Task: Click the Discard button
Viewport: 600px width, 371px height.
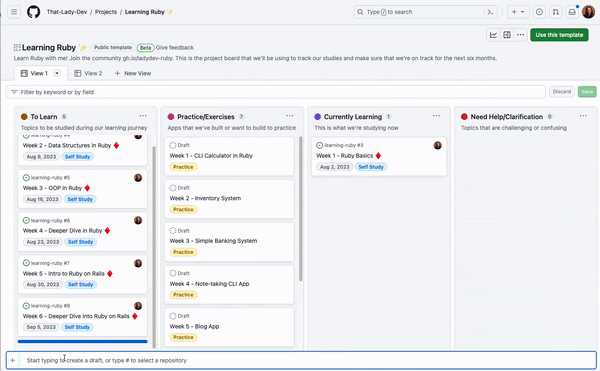Action: point(562,92)
